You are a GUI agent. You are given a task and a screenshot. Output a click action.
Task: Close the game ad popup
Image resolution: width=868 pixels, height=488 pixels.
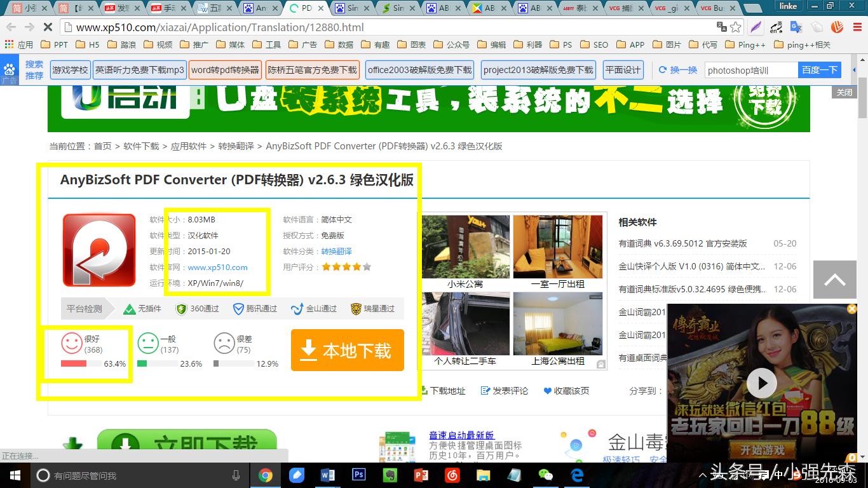point(852,309)
